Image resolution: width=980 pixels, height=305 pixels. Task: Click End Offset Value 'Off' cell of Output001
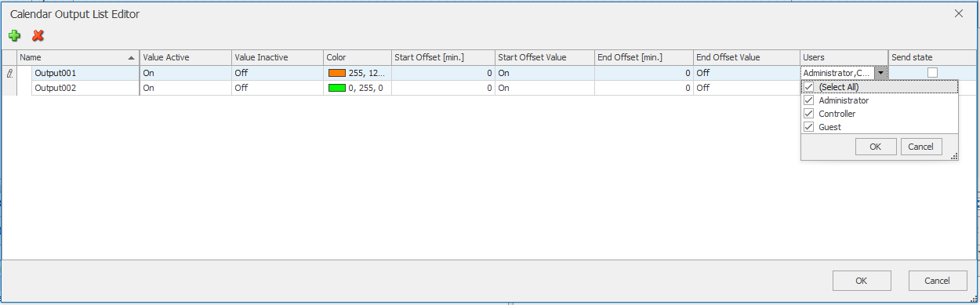(747, 73)
